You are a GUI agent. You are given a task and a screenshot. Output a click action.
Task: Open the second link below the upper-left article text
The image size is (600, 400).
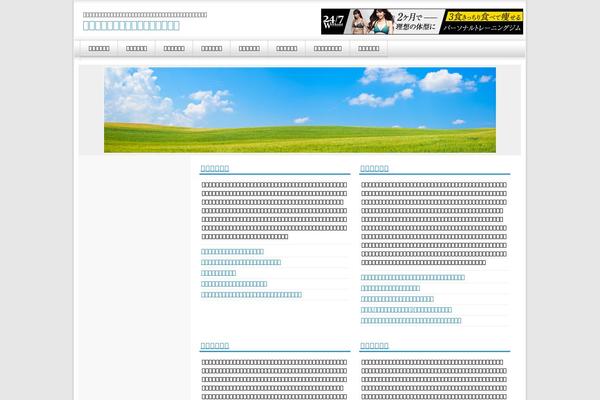click(x=241, y=262)
